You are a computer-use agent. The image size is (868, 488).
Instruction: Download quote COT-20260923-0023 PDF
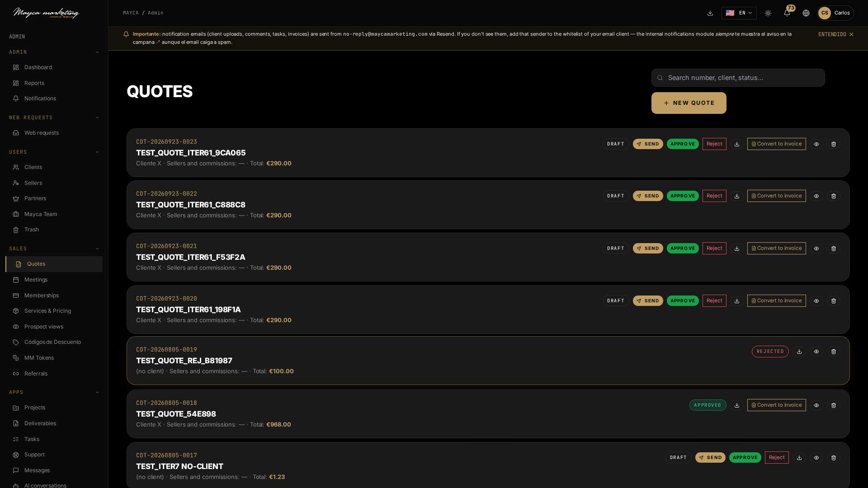[737, 144]
